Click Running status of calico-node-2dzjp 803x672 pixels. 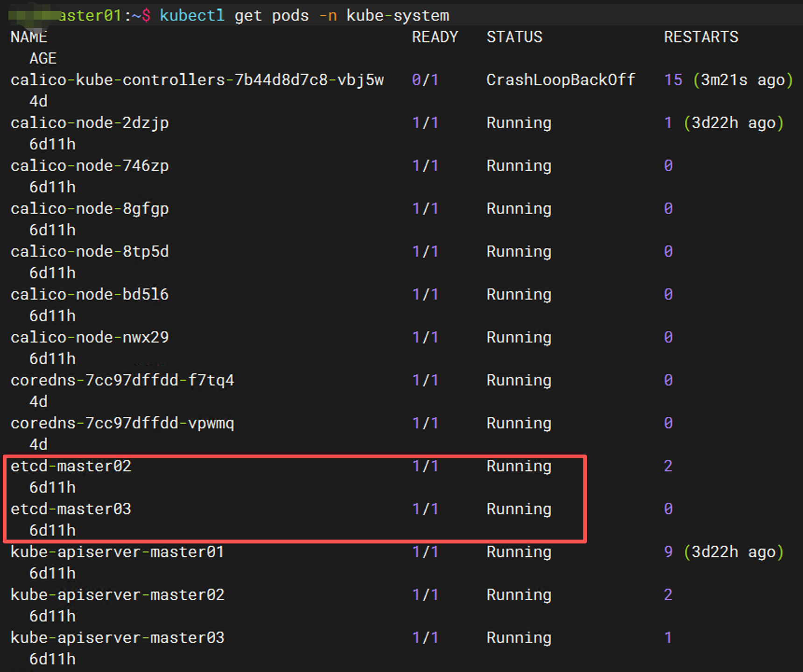click(519, 123)
